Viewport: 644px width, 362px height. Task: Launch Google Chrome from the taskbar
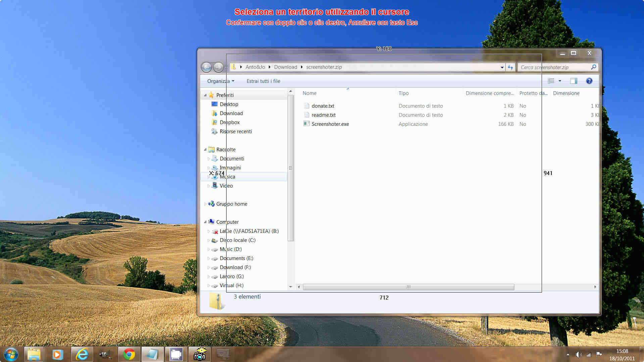(129, 354)
